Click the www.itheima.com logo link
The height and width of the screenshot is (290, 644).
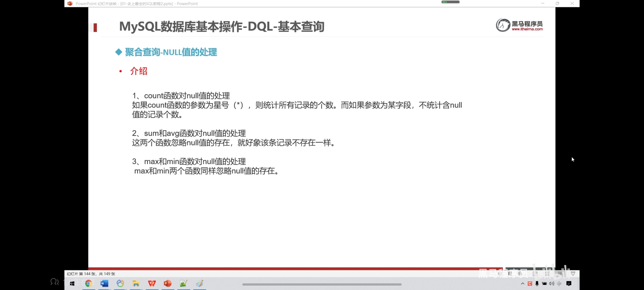coord(527,29)
